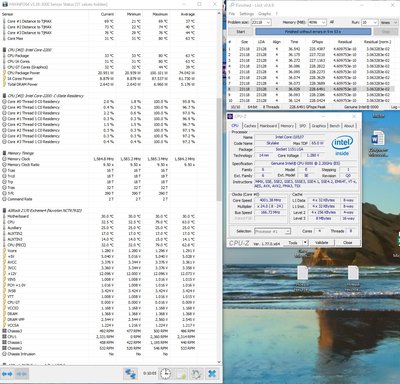400x384 pixels.
Task: Click the lightning icon beside CPU Package Power
Action: pos(4,73)
